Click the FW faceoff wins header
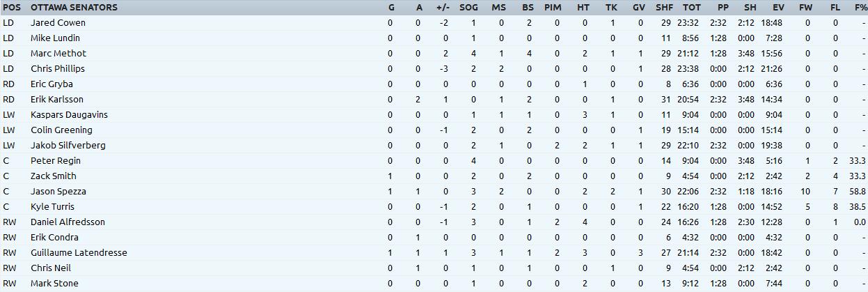868x292 pixels. (x=805, y=7)
